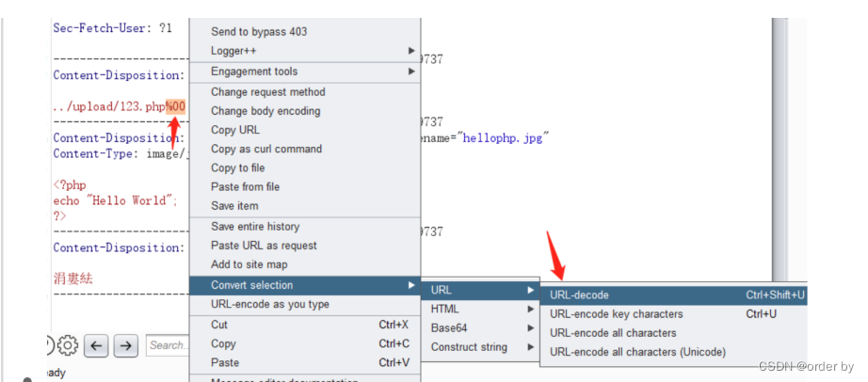Select Copy Ctrl+C entry

tap(305, 343)
